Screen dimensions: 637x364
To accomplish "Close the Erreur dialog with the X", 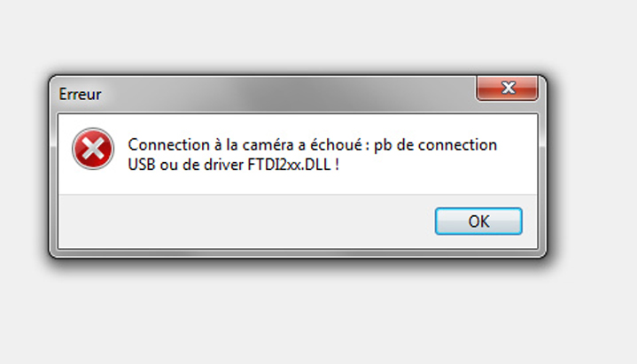I will (508, 88).
